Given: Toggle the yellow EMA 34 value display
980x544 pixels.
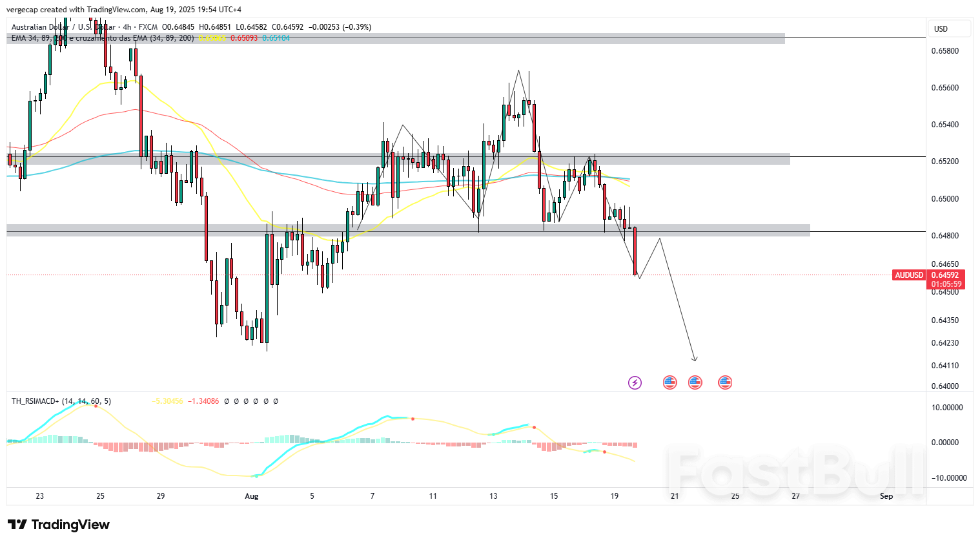Looking at the screenshot, I should tap(213, 39).
